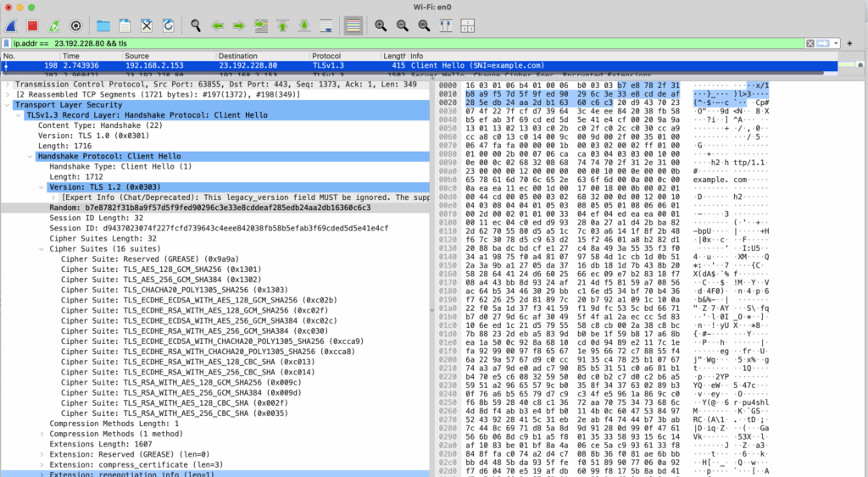The image size is (868, 477).
Task: Sort by the Source column header
Action: [x=169, y=56]
